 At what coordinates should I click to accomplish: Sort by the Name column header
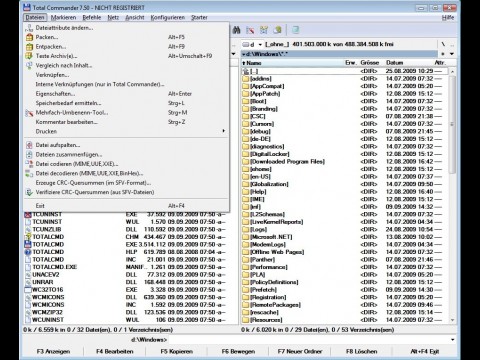293,63
